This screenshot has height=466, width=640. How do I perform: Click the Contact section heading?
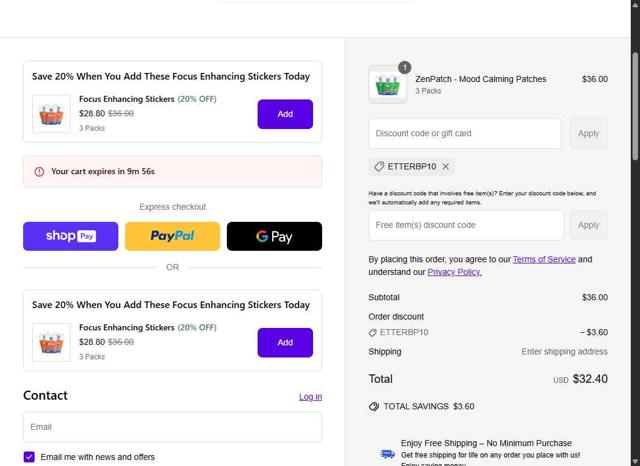(45, 395)
